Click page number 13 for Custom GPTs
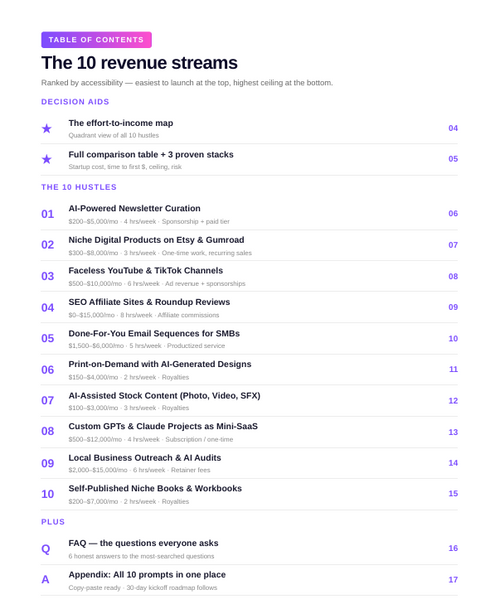Viewport: 500px width, 604px height. tap(453, 432)
